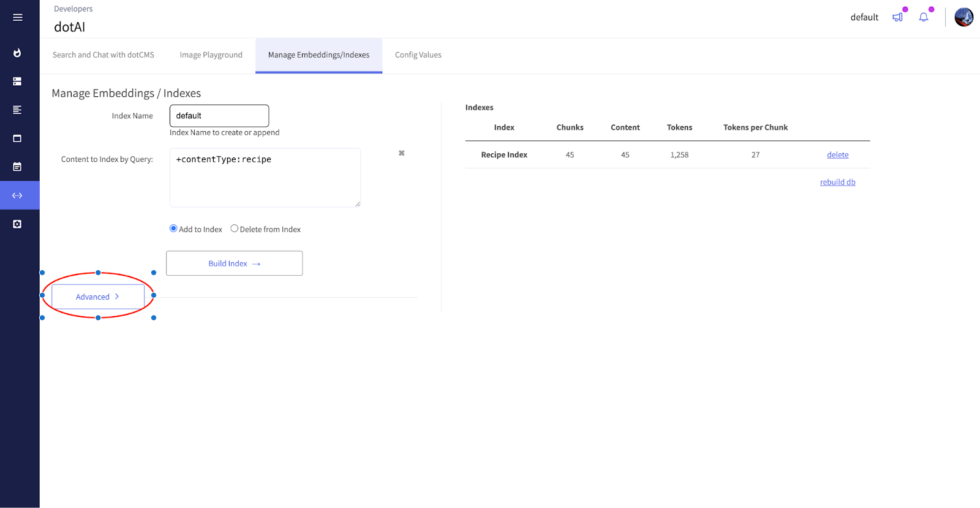The image size is (980, 508).
Task: Open the Image Playground tab
Action: [211, 55]
